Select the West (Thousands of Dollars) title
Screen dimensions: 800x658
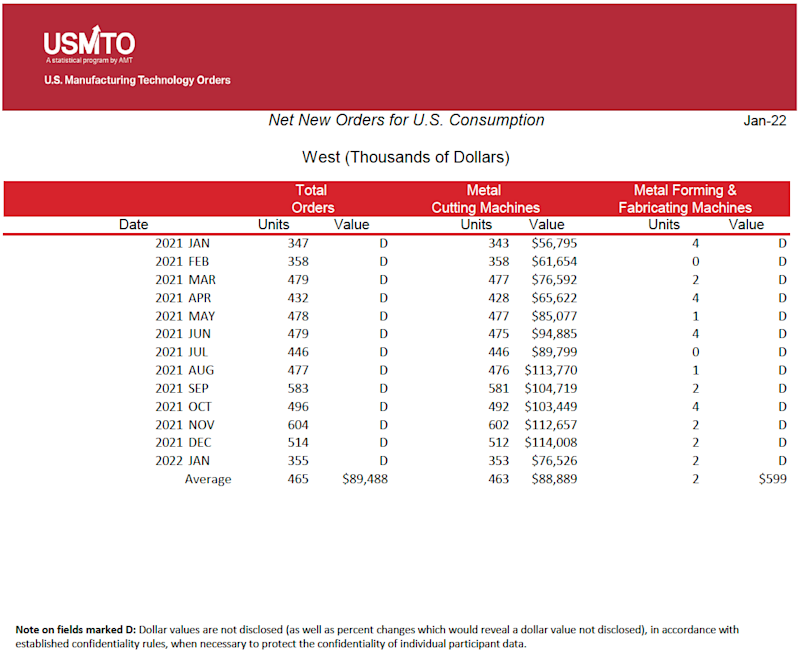coord(406,157)
